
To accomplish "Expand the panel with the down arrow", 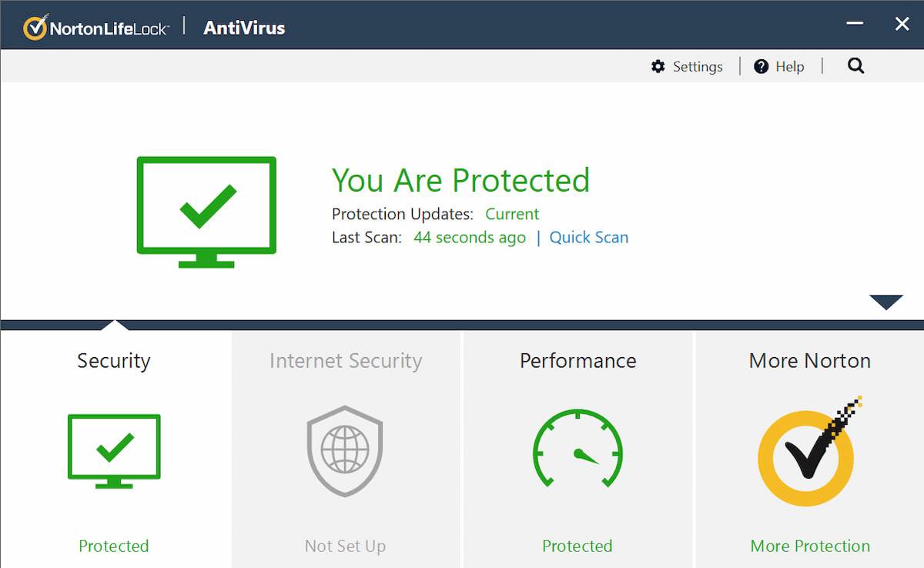I will 885,302.
